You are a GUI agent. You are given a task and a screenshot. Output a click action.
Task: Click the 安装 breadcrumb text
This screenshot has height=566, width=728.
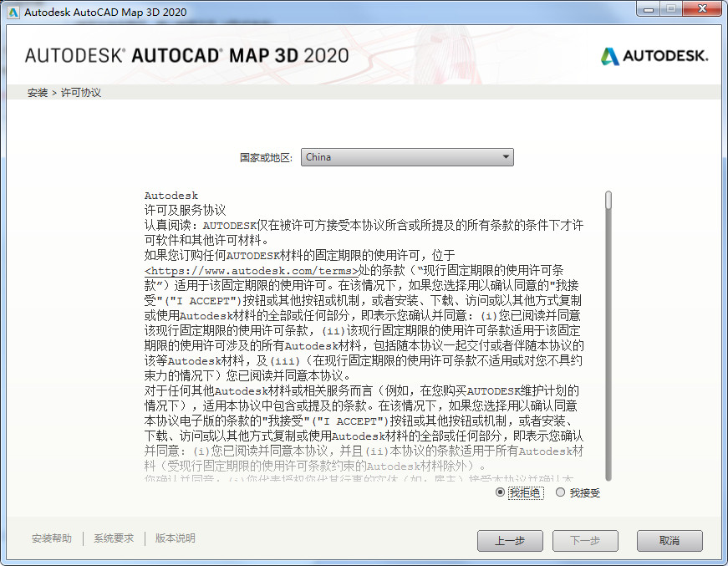click(x=38, y=93)
